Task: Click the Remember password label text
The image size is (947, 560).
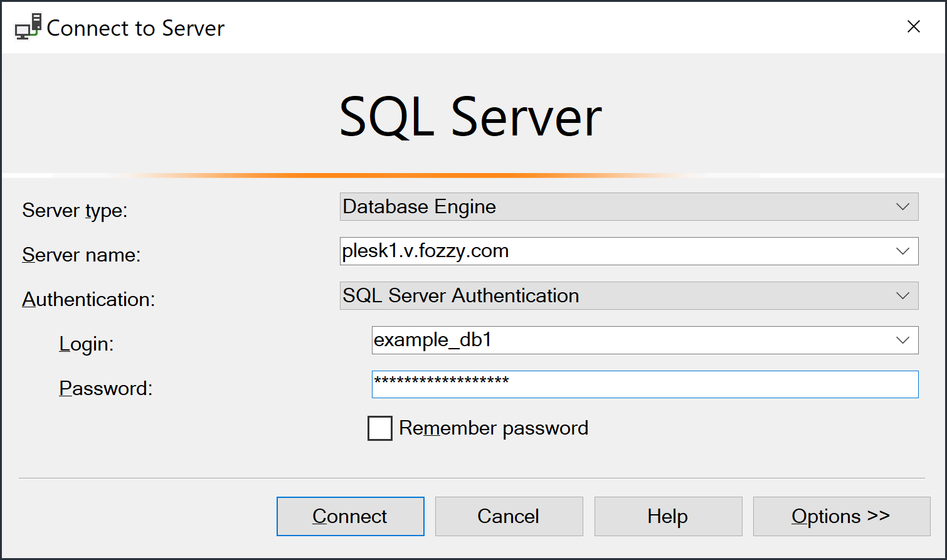Action: [494, 428]
